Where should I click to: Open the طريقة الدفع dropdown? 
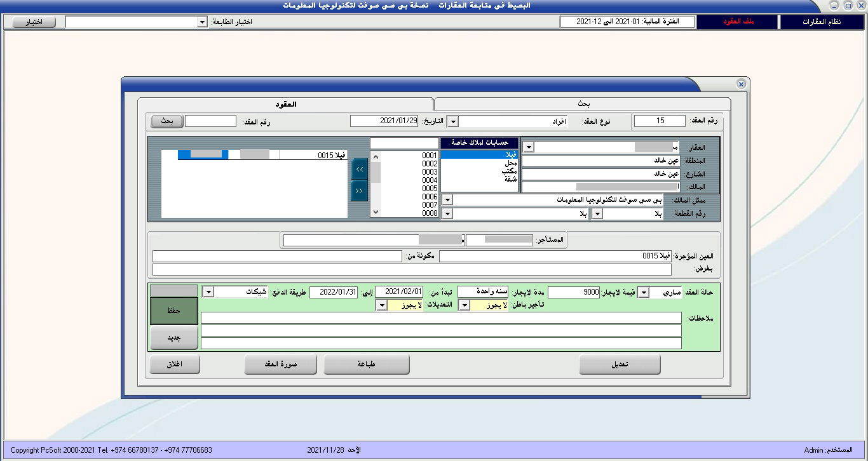coord(208,292)
